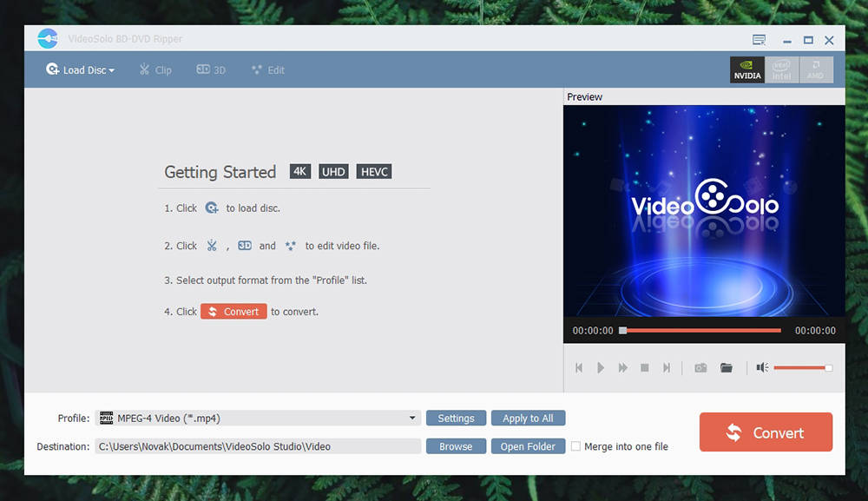Take a snapshot with camera icon

(700, 367)
